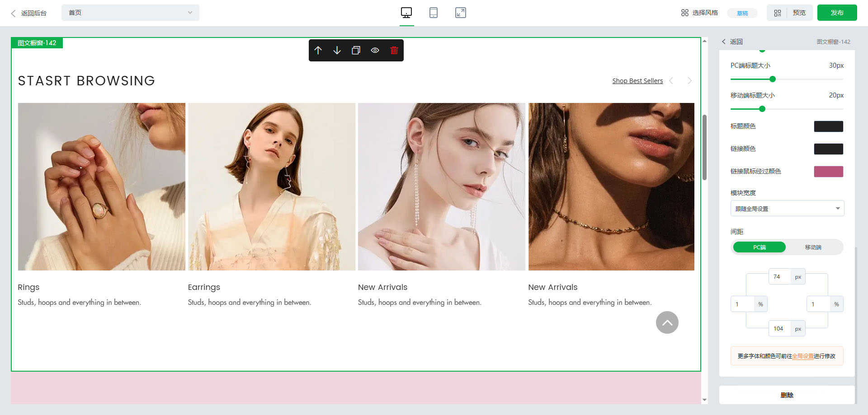The image size is (868, 415).
Task: Click the settings panel scrollbar
Action: [856, 325]
